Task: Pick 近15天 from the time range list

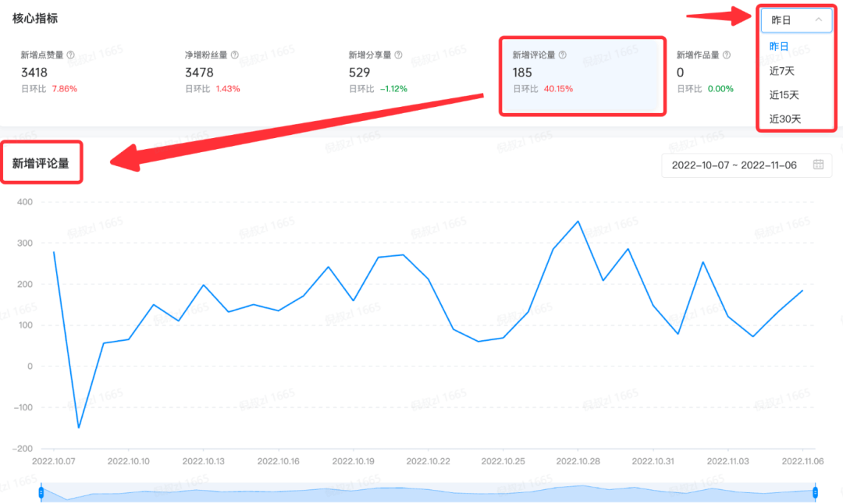Action: coord(785,95)
